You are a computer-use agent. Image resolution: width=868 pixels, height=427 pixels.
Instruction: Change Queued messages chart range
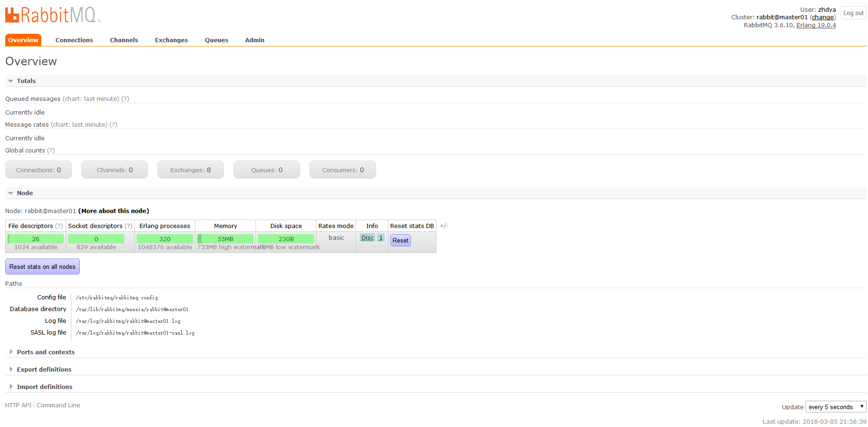(x=91, y=99)
